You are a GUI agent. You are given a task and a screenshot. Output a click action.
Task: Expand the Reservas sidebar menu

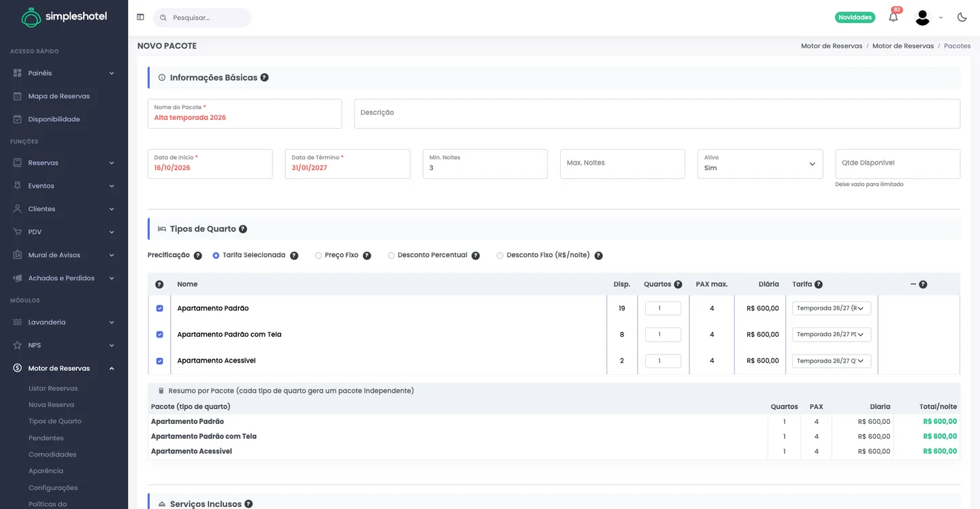tap(64, 163)
